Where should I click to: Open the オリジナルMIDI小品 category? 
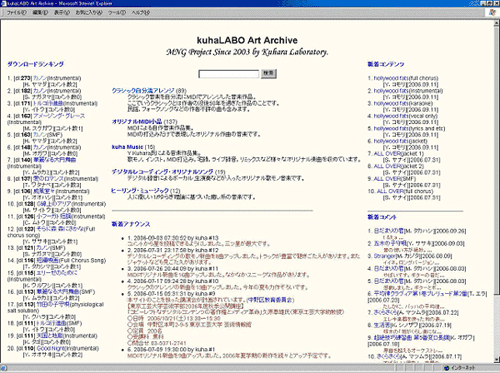click(137, 122)
